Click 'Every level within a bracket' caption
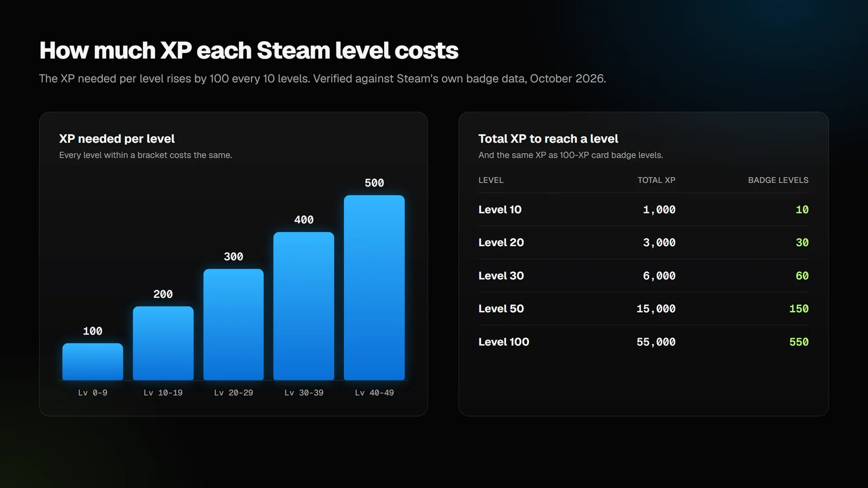This screenshot has height=488, width=868. coord(145,155)
